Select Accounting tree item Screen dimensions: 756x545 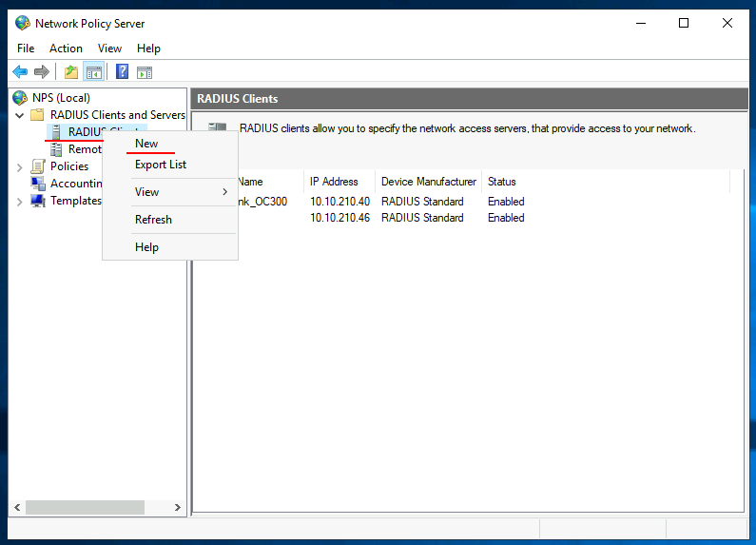[76, 184]
